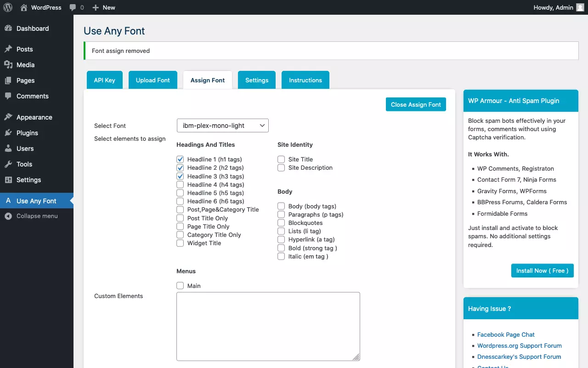Uncheck Headline 1 (h1 tags) checkbox

coord(180,160)
